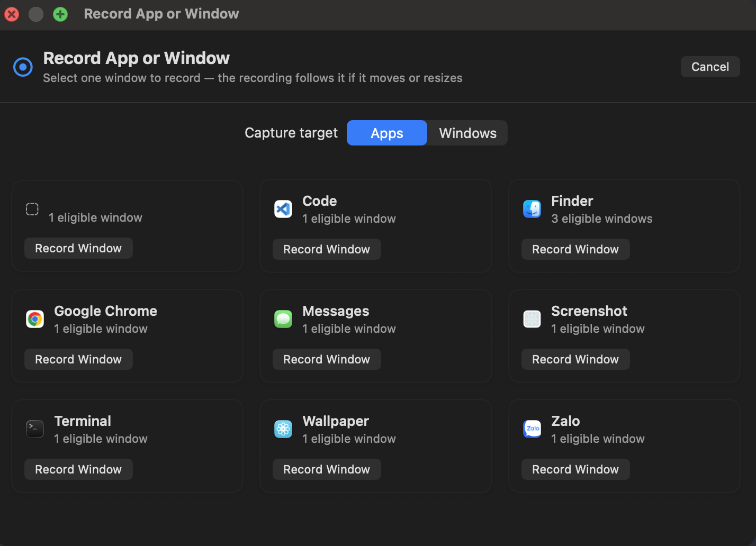
Task: Click the Wallpaper app icon
Action: (283, 429)
